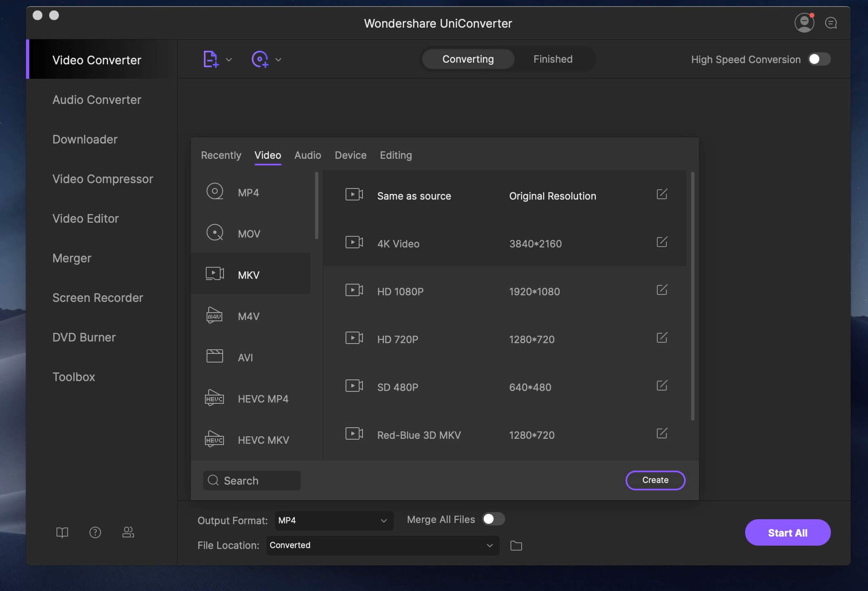Click the Load DVD disc icon

pyautogui.click(x=260, y=59)
